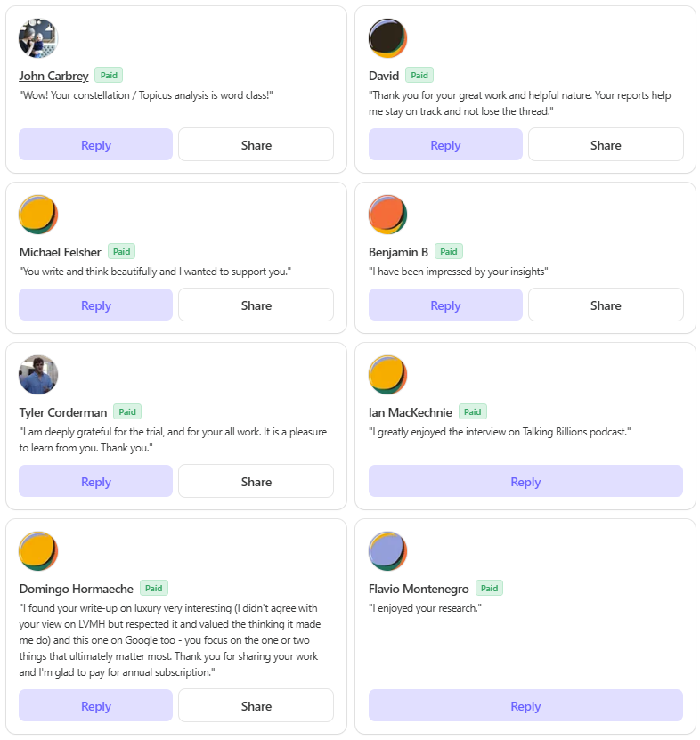Click Michael Felsher's yellow avatar
Image resolution: width=700 pixels, height=740 pixels.
38,215
